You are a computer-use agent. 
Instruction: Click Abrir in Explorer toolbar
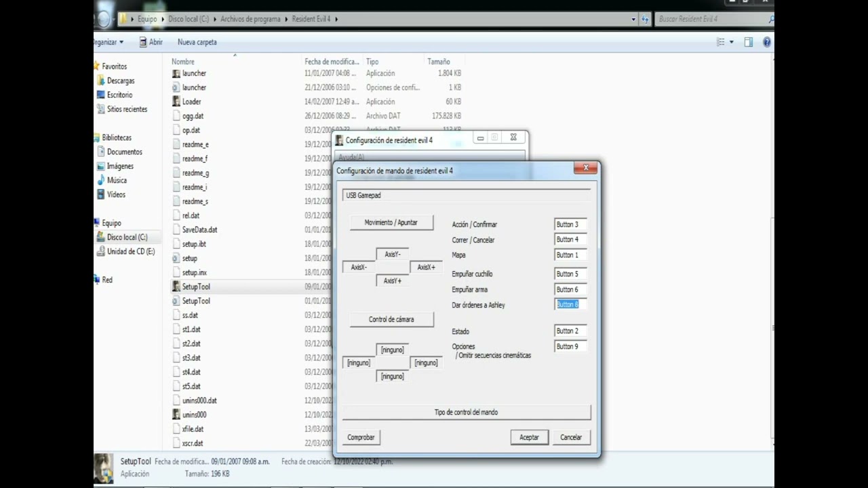point(151,42)
